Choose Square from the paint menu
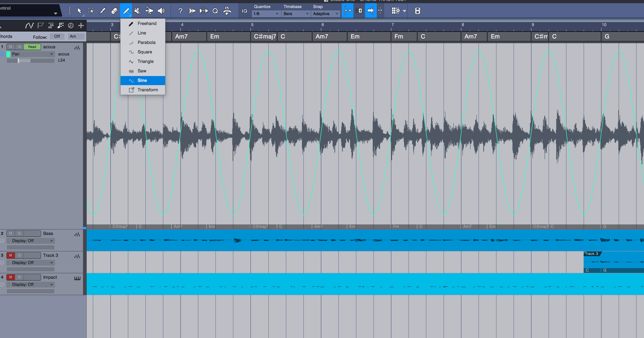 point(143,52)
